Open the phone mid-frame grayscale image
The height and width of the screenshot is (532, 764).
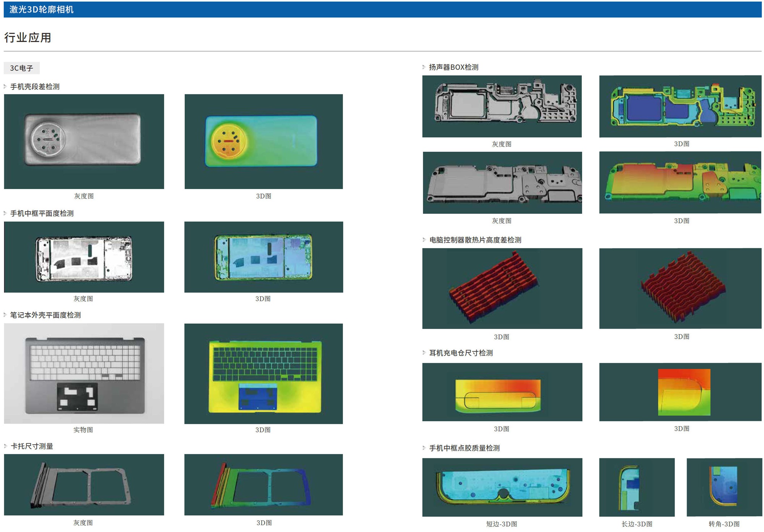click(x=84, y=257)
